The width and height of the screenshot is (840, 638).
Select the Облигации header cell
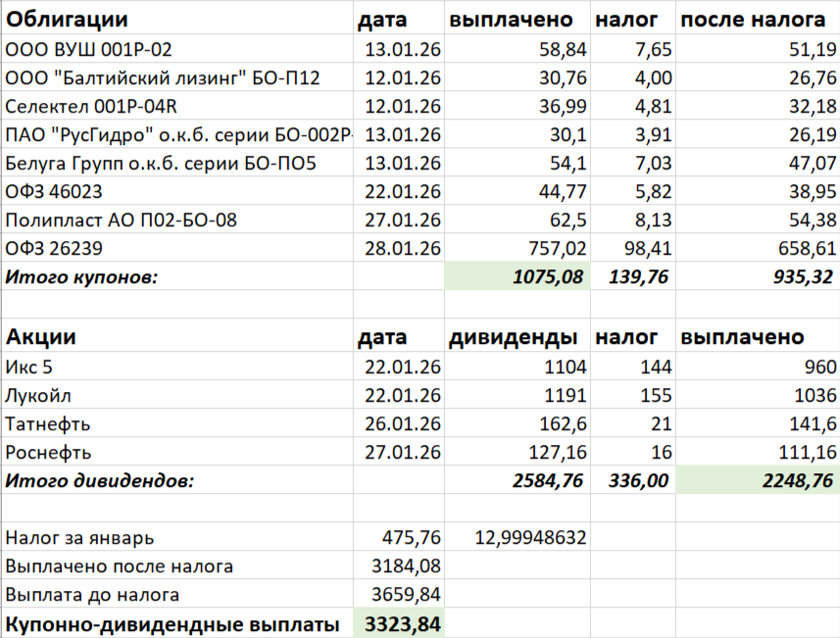[177, 20]
